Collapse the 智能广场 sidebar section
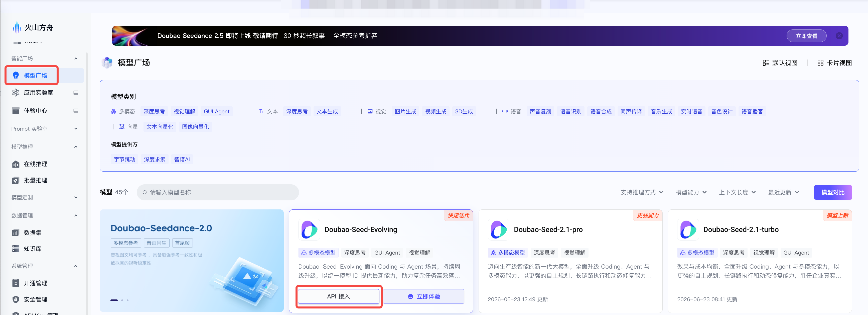Screen dimensions: 868x315 [76, 58]
